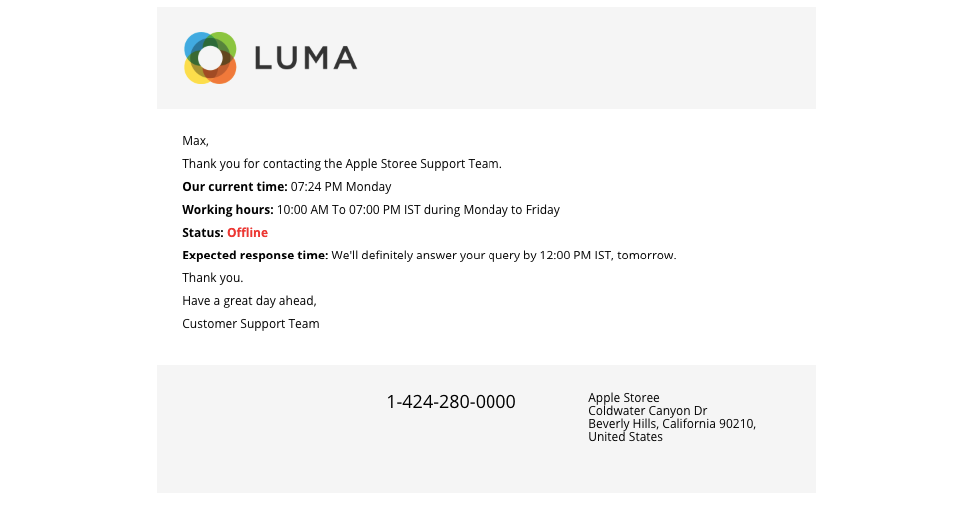The width and height of the screenshot is (980, 517).
Task: Click the LUMA wordmark text
Action: [306, 58]
